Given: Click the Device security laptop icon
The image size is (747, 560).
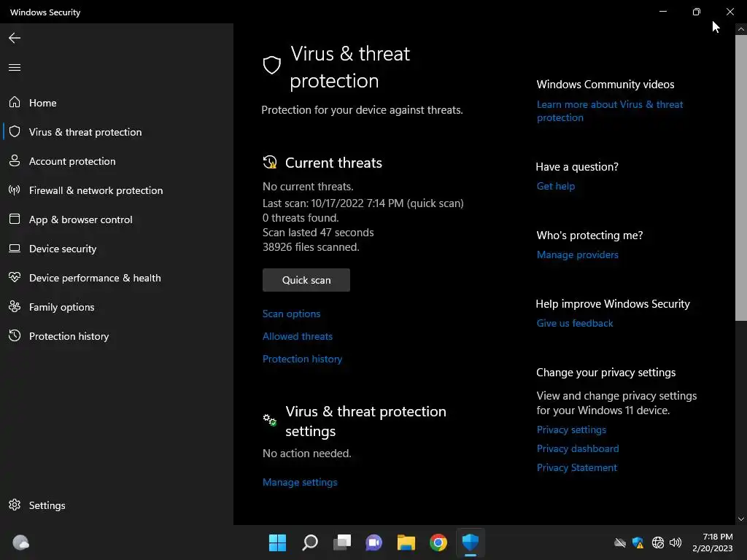Looking at the screenshot, I should click(15, 249).
